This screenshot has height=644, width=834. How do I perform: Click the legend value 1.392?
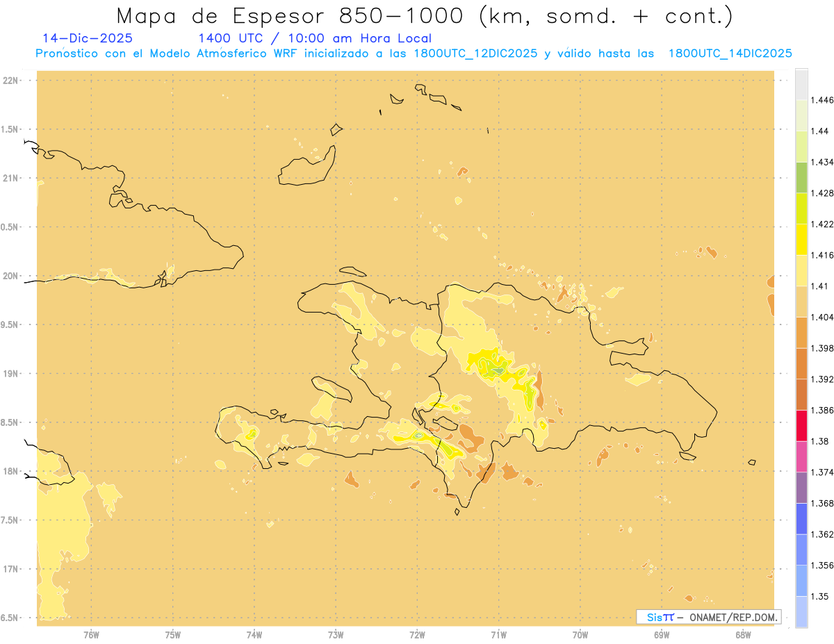tap(822, 379)
